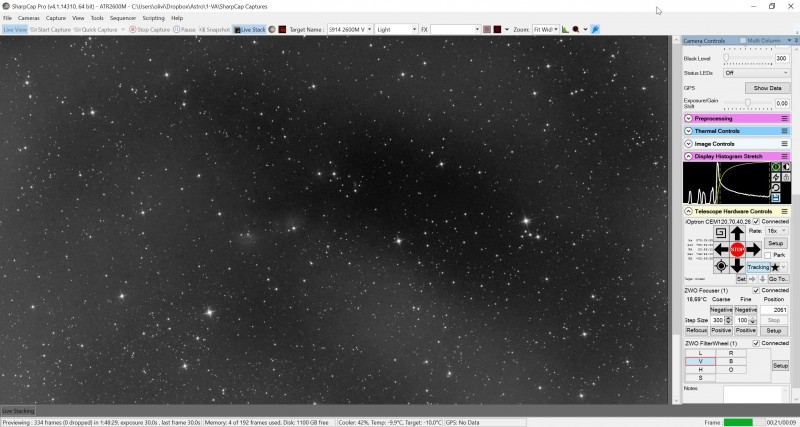Toggle the iOptron mount Connected checkbox
Viewport: 800px width, 427px height.
pyautogui.click(x=756, y=222)
